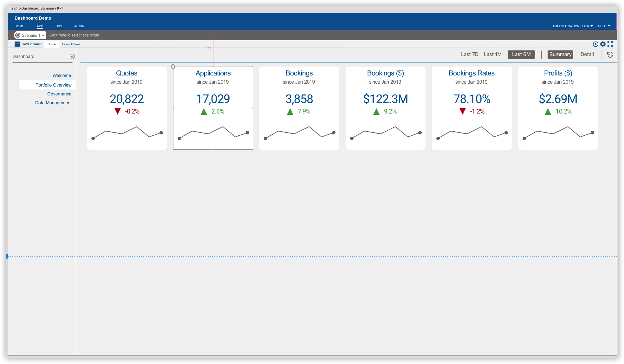Viewport: 624px width, 364px height.
Task: Click the refresh icon beside Detail
Action: tap(610, 55)
